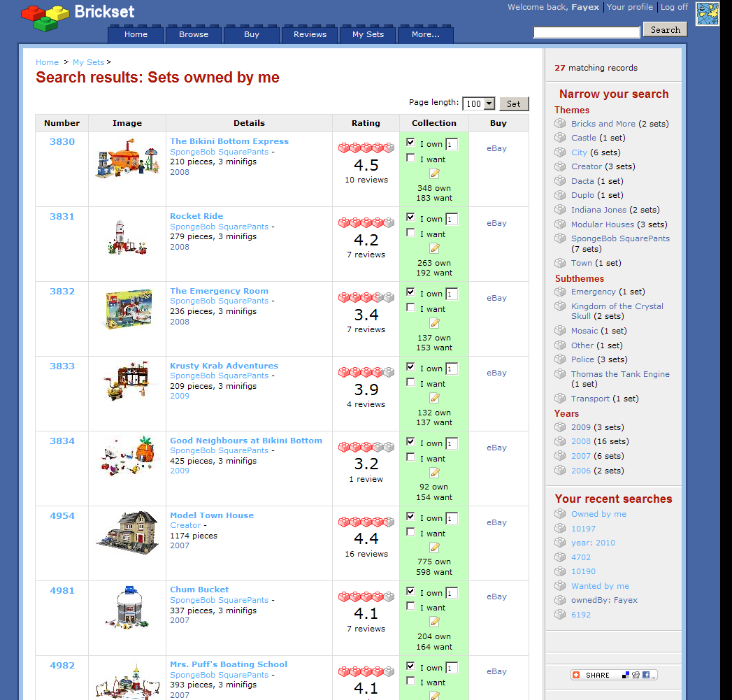Open the My Sets menu tab
The width and height of the screenshot is (732, 700).
[x=368, y=34]
